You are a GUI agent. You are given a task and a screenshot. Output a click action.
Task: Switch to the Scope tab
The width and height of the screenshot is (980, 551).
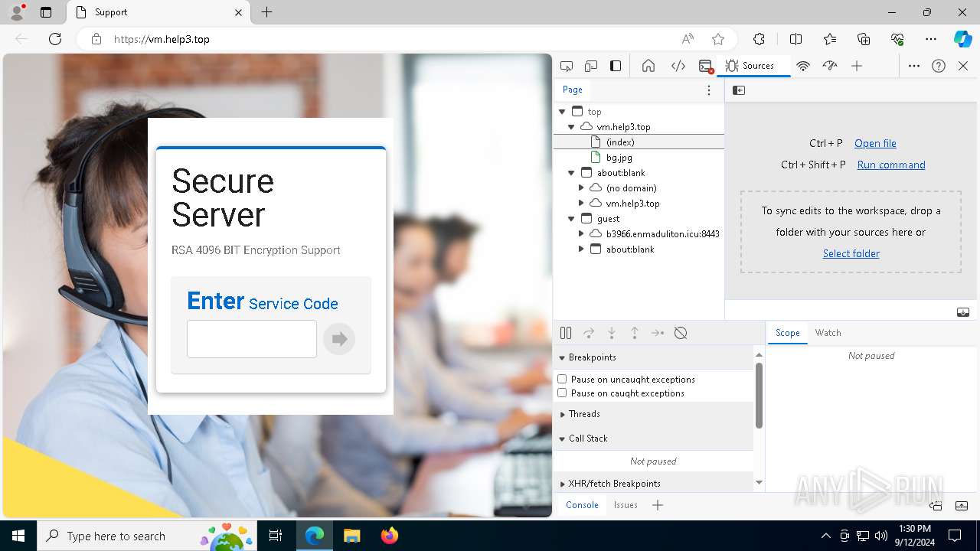[x=787, y=333]
